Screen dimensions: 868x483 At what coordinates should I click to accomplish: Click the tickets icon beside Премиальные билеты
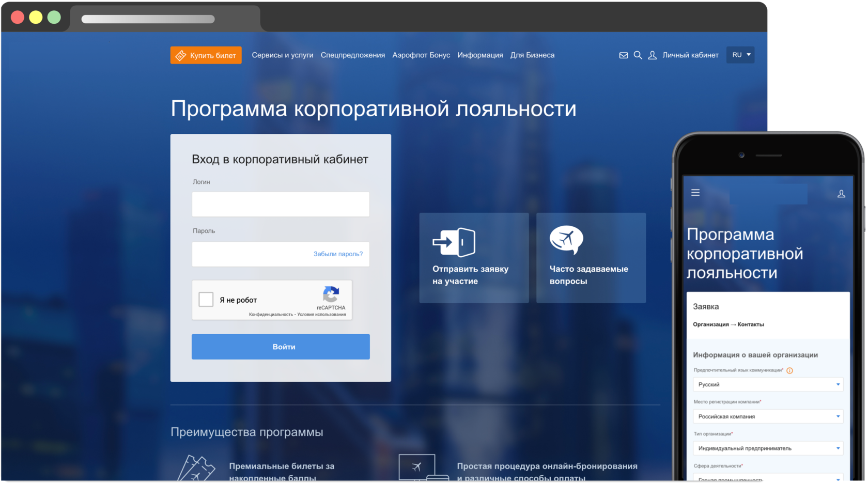[196, 469]
